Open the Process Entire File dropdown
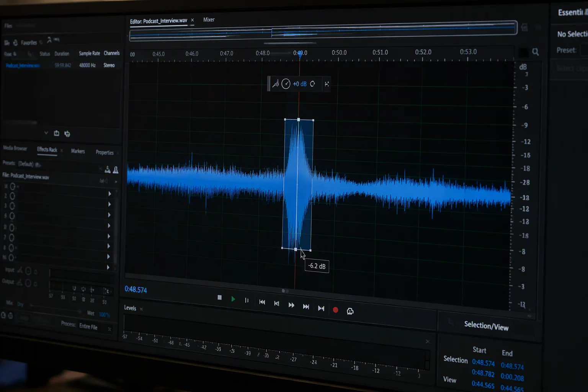 click(x=95, y=327)
